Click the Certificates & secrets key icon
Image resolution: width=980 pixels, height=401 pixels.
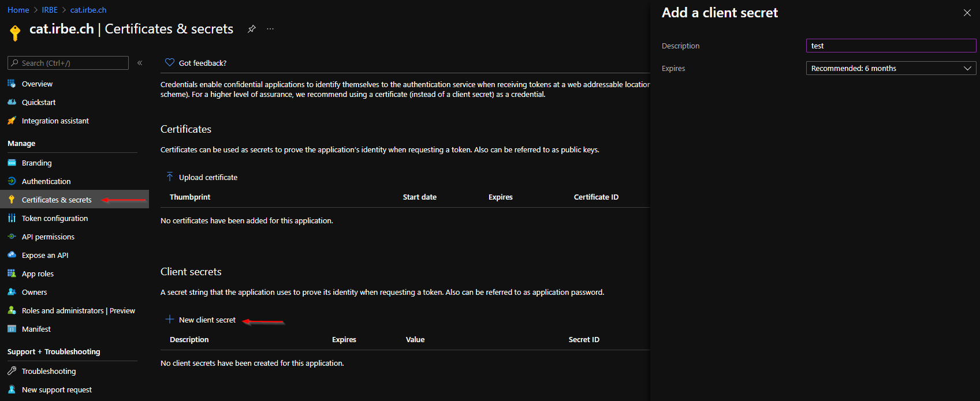pos(12,200)
